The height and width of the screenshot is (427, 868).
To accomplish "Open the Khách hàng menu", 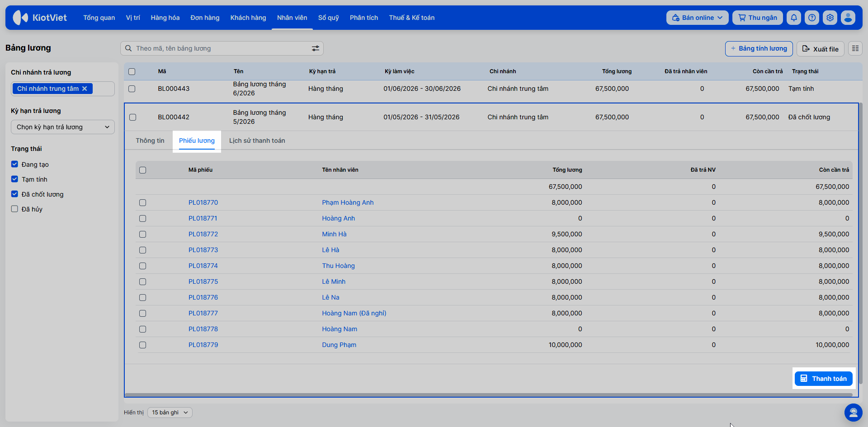I will 248,18.
